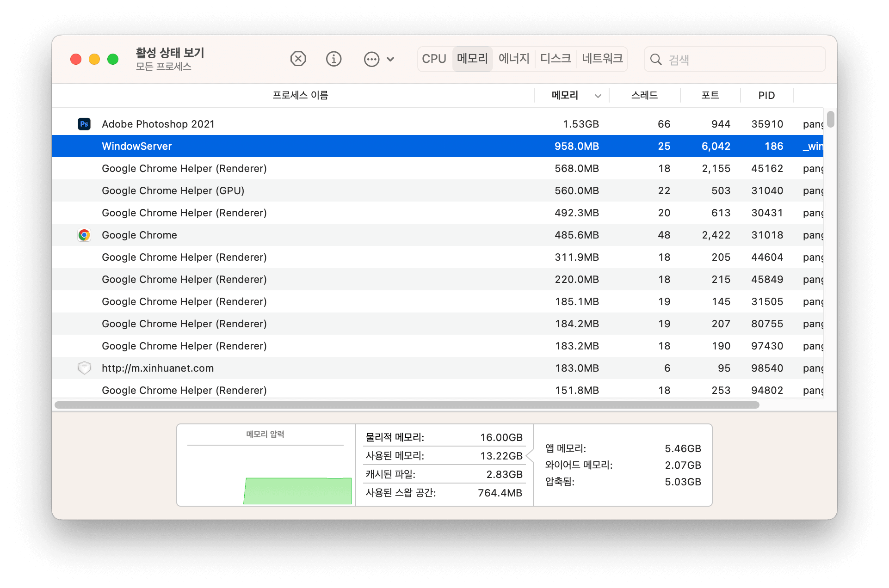Click the 6,042 ports value
This screenshot has height=588, width=889.
(x=716, y=146)
